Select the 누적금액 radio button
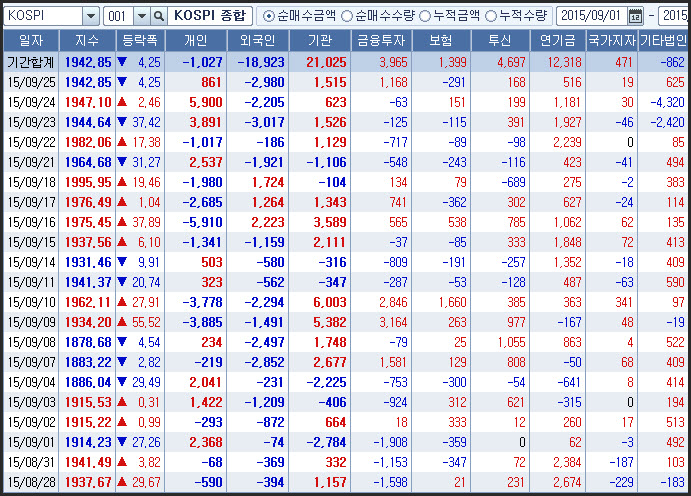691x496 pixels. click(424, 16)
